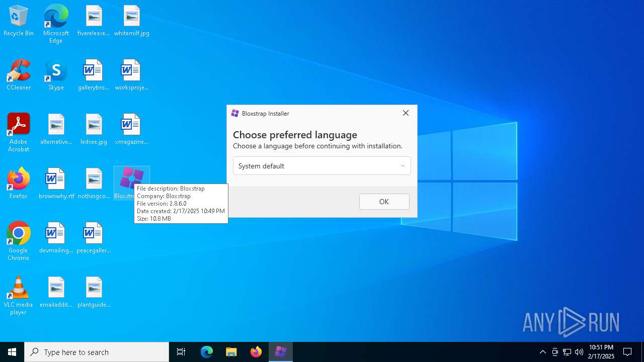Select the whitemilf.jpg file icon

131,21
